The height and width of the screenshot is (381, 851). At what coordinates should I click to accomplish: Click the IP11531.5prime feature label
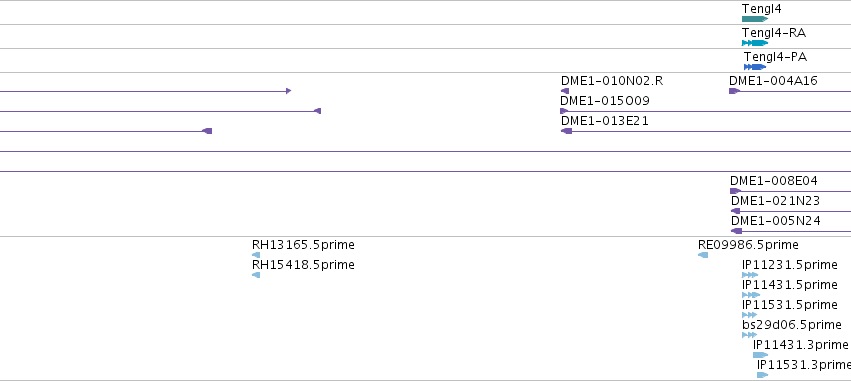790,304
